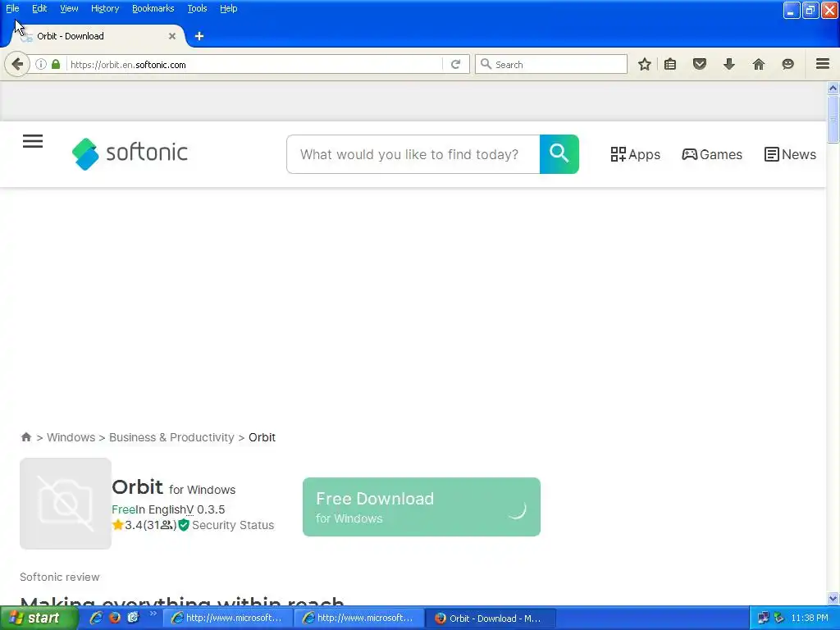Switch to second microsoft.com taskbar window
Screen dimensions: 840x630
[358, 618]
